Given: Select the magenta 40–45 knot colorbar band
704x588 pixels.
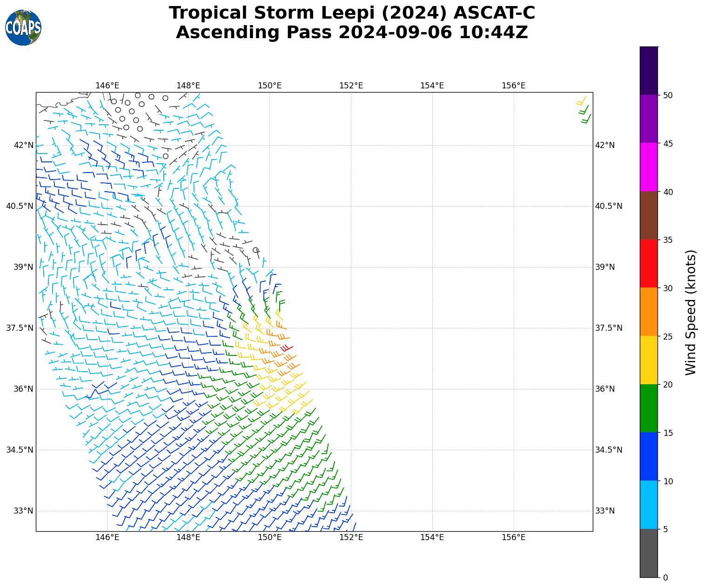Looking at the screenshot, I should point(649,167).
